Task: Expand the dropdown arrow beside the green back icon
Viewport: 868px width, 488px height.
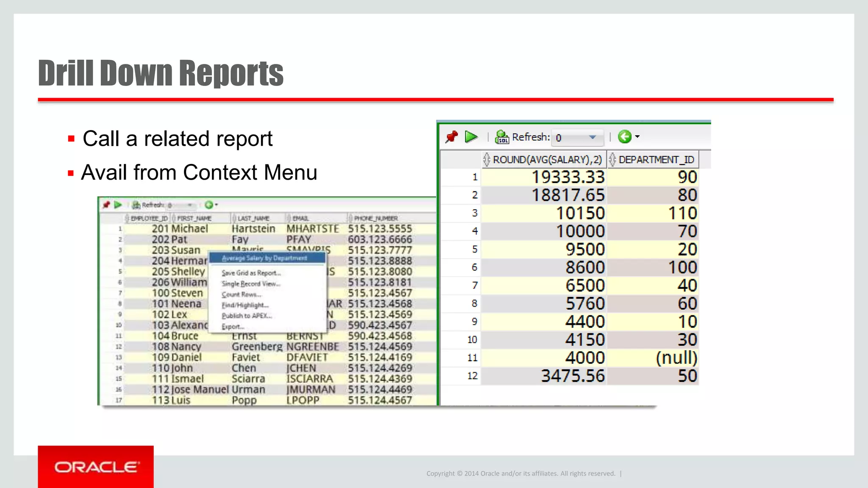Action: click(x=637, y=136)
